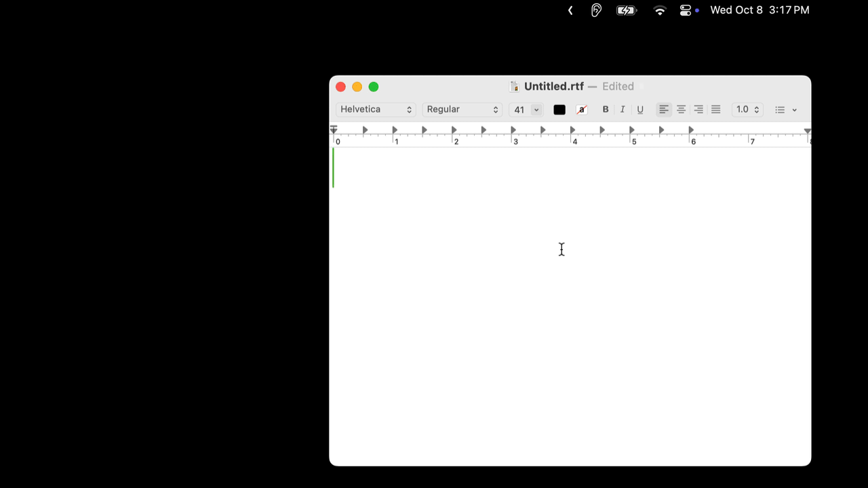The width and height of the screenshot is (868, 488).
Task: Click the battery status icon
Action: 626,10
